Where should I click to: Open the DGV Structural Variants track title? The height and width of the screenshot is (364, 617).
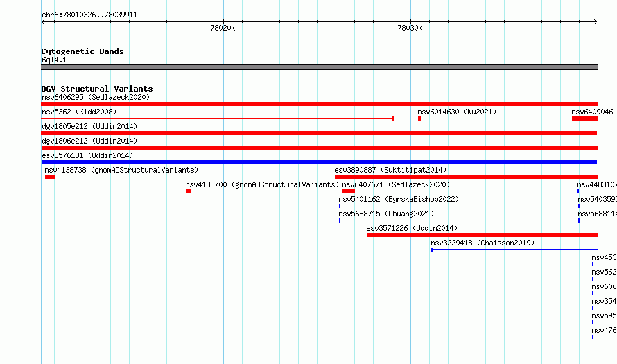[97, 89]
